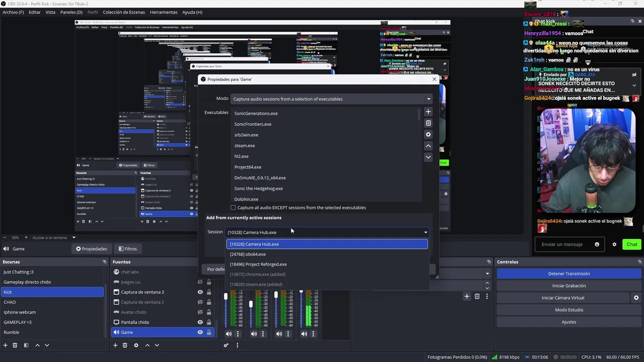This screenshot has height=362, width=644.
Task: Move executable up in the list
Action: pyautogui.click(x=428, y=146)
